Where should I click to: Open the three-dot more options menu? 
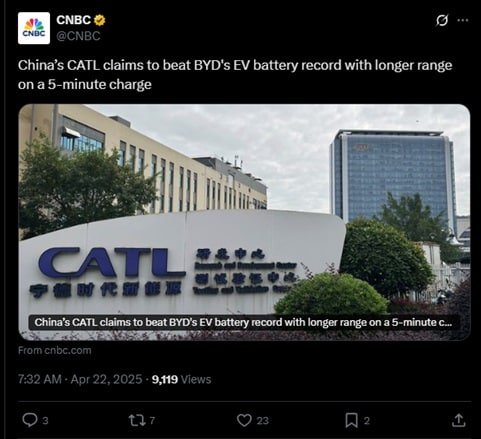463,20
